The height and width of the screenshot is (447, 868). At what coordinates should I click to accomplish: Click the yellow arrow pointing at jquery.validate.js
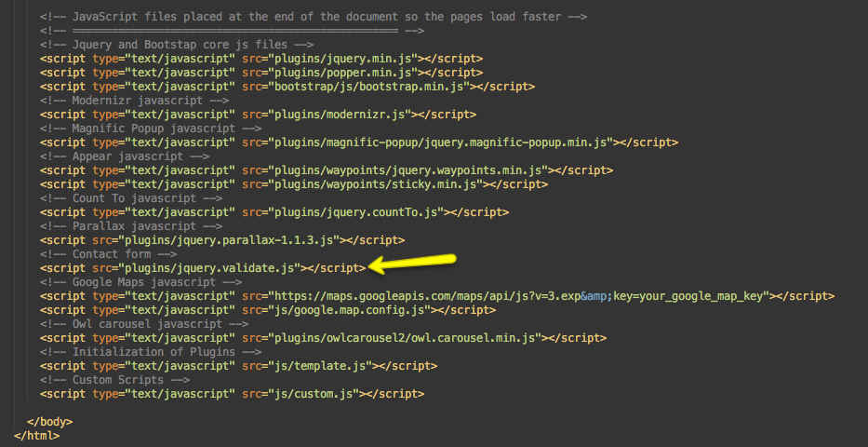(x=411, y=264)
